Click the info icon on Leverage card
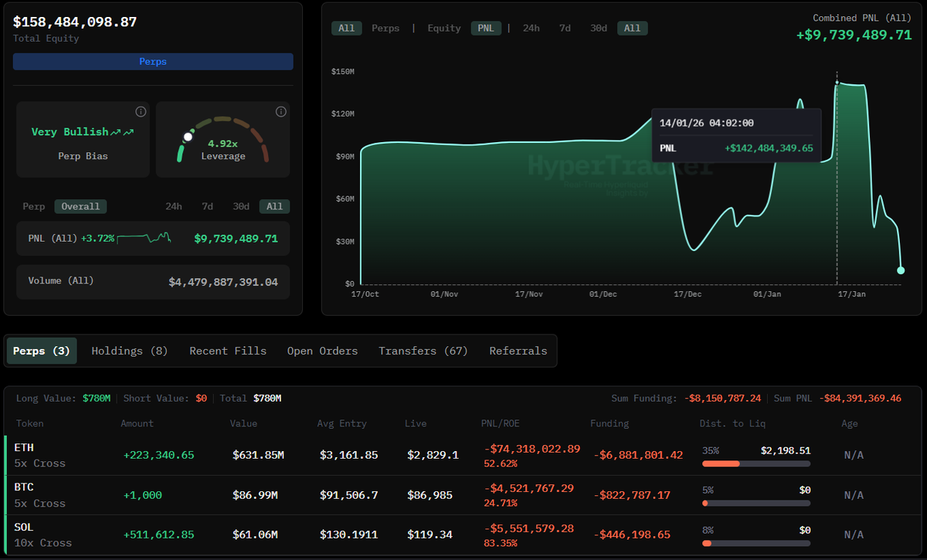This screenshot has width=927, height=560. tap(280, 111)
